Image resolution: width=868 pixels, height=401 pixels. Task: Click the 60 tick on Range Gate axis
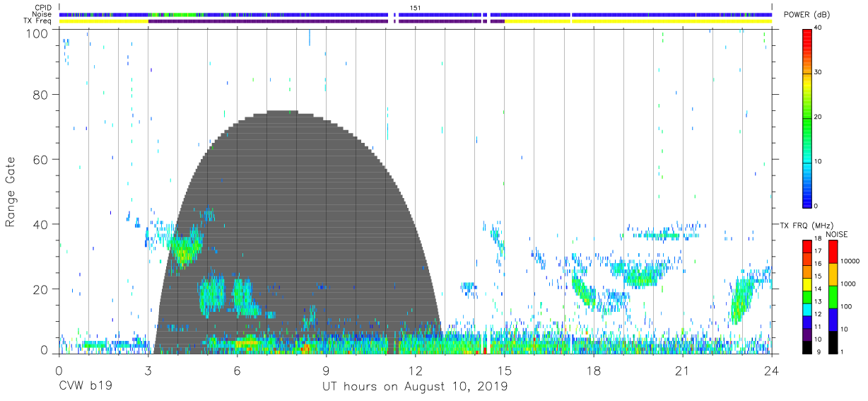(40, 159)
